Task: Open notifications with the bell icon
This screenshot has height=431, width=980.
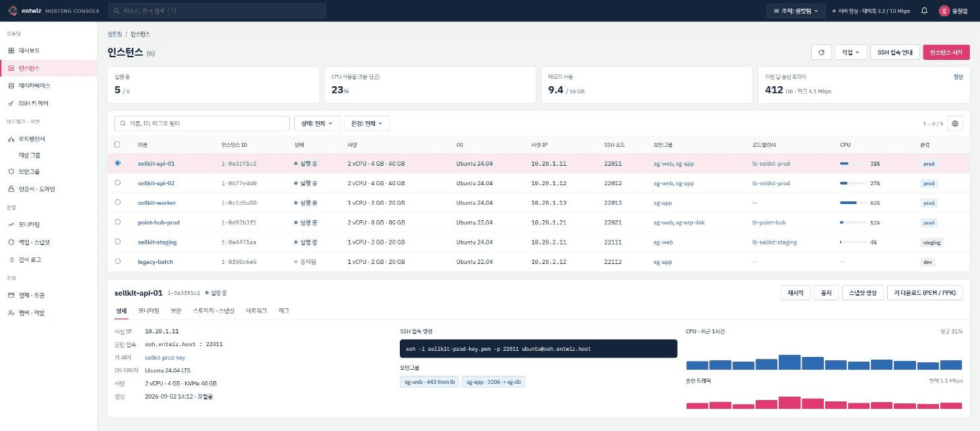Action: click(x=924, y=11)
